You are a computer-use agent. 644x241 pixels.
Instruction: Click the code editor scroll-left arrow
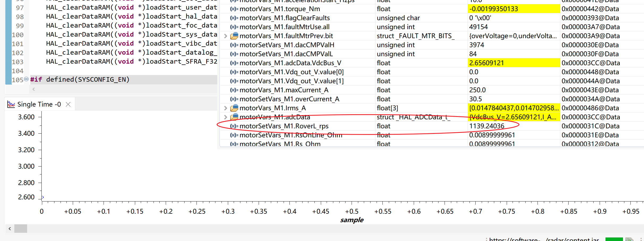click(34, 89)
